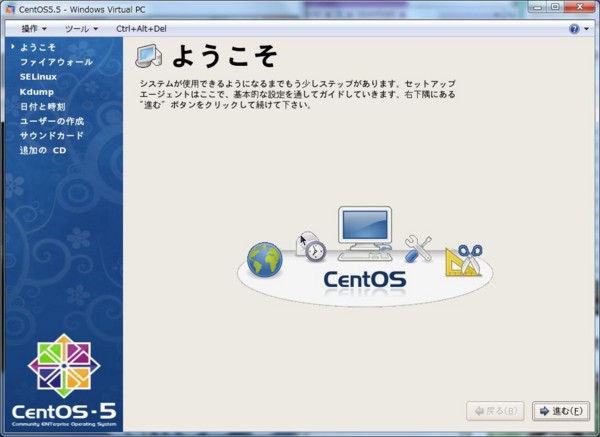The width and height of the screenshot is (600, 437).
Task: Click the globe icon in the CentOS graphic
Action: 265,259
